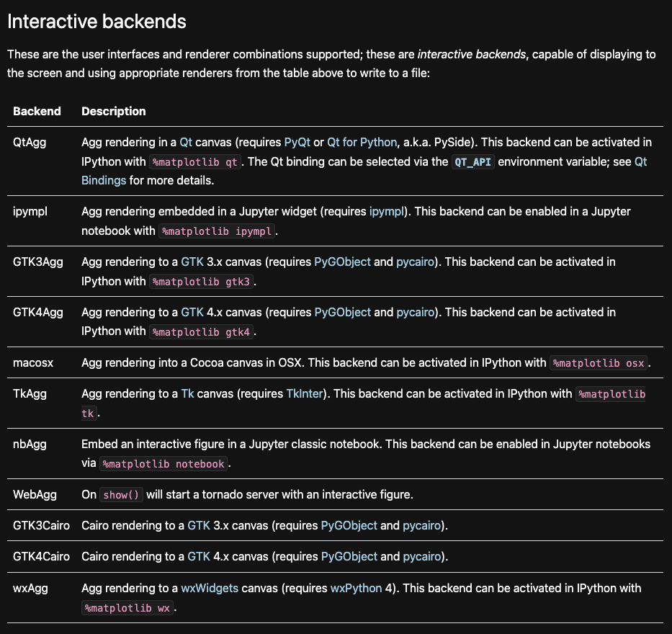Open the wxPython link
672x634 pixels.
click(x=356, y=588)
